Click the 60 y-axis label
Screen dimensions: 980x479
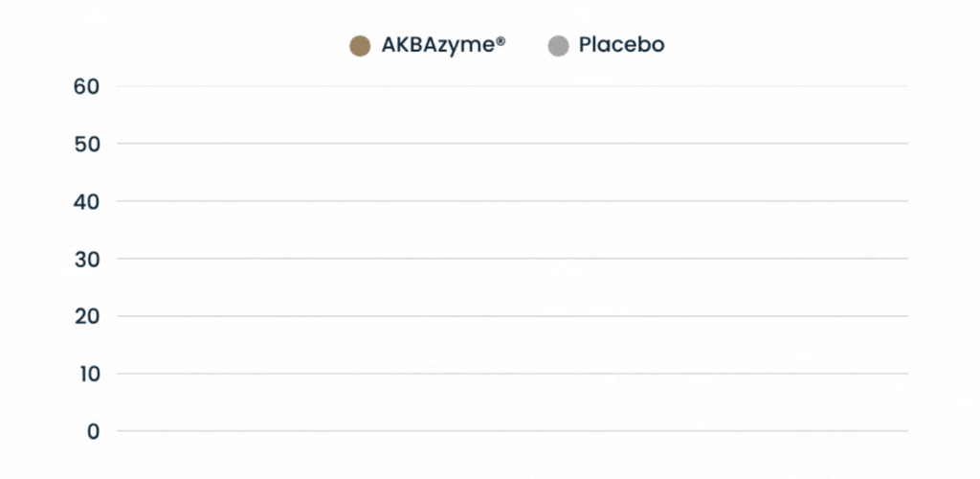(86, 86)
